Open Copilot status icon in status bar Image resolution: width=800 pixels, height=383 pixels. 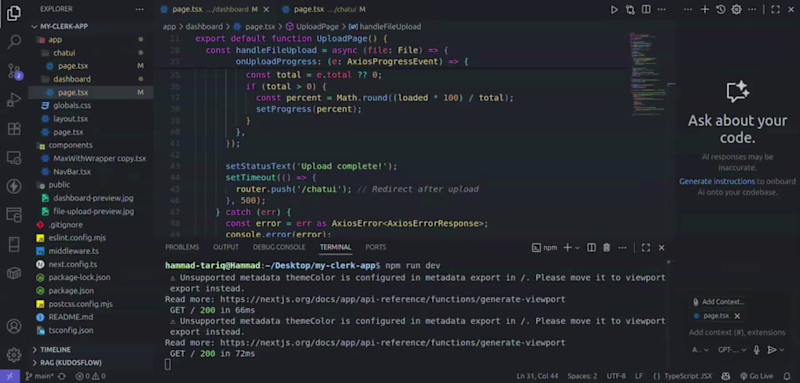[x=726, y=376]
